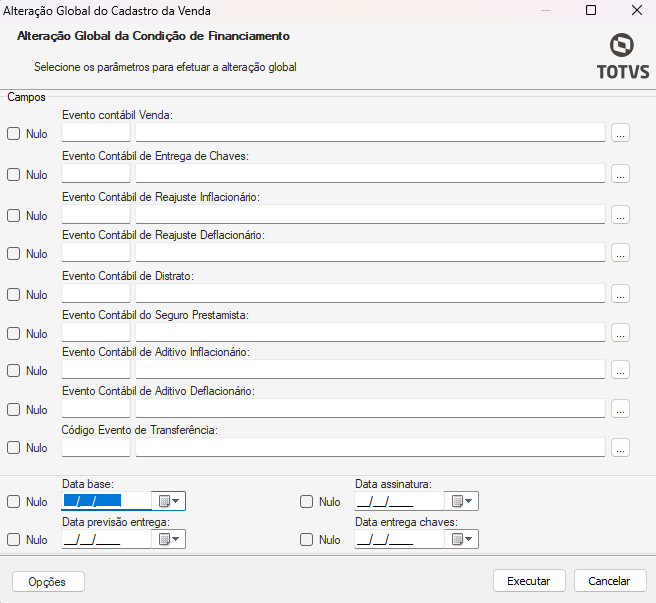The height and width of the screenshot is (603, 656).
Task: Open lookup for Evento Contábil de Reajuste Deflacionário
Action: (x=620, y=253)
